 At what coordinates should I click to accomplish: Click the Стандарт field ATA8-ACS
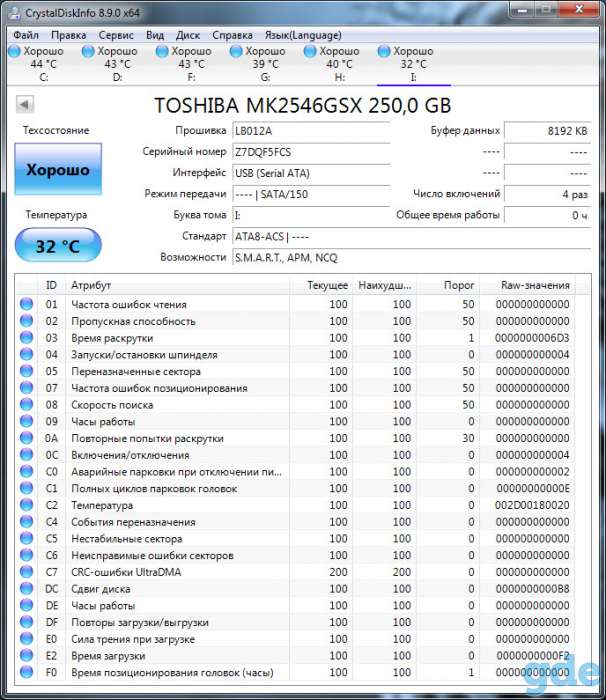tap(411, 237)
